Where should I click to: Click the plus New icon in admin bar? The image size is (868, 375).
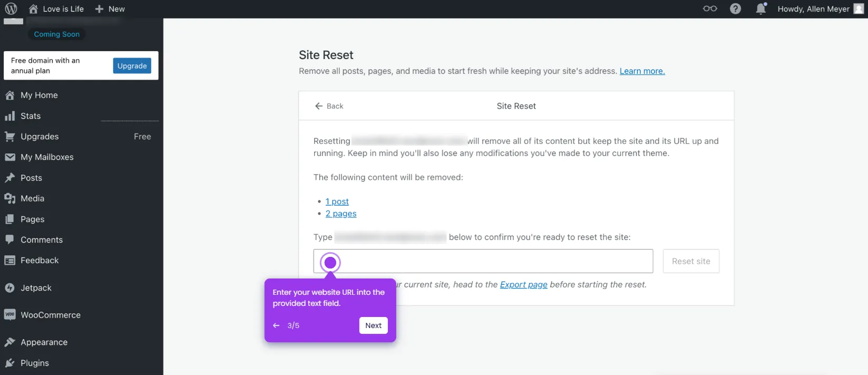tap(99, 9)
